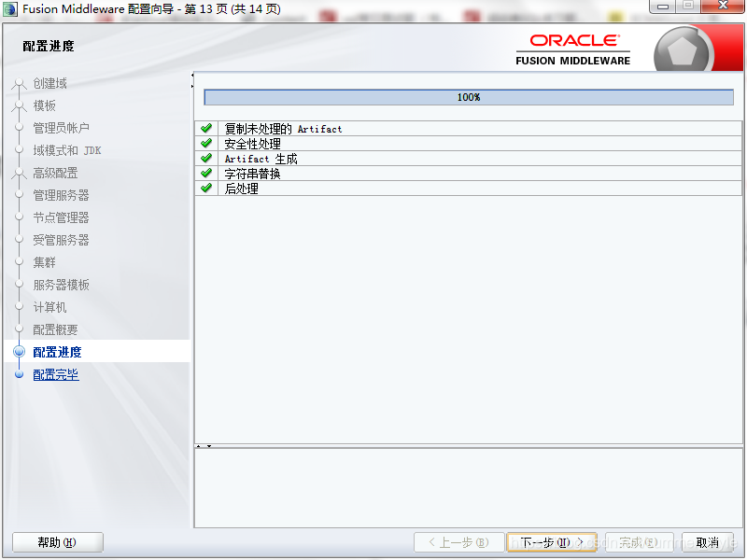Click the 100% progress bar
The image size is (747, 560).
tap(469, 97)
